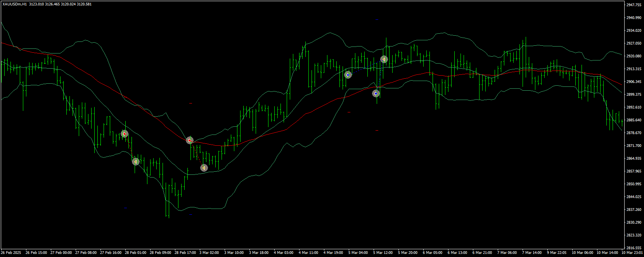Click the 2857.965 price label
The height and width of the screenshot is (257, 644).
pos(634,171)
